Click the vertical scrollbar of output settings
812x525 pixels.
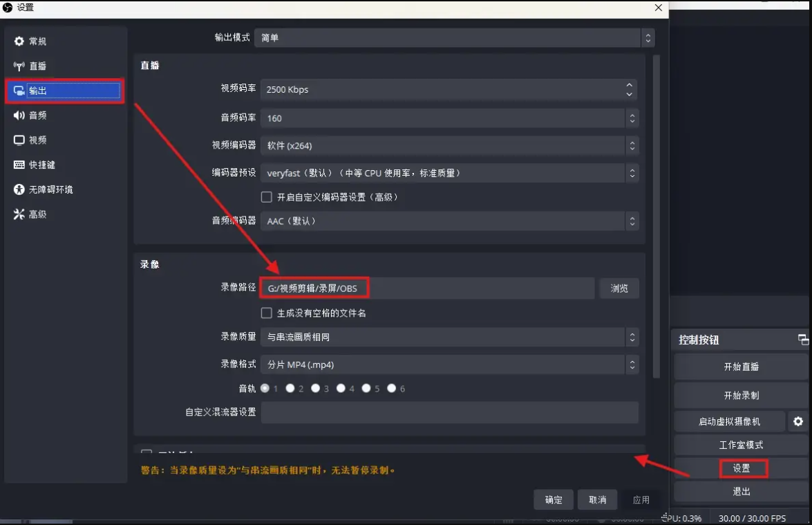click(656, 217)
